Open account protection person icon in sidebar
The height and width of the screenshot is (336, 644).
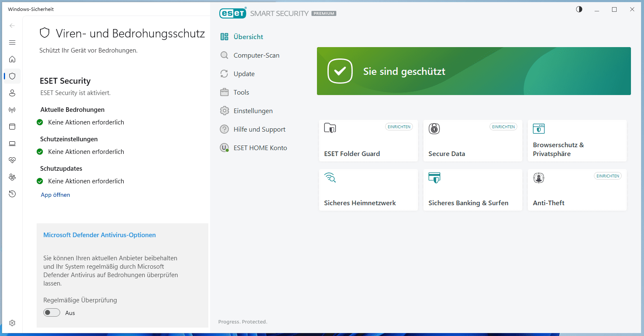pyautogui.click(x=12, y=93)
